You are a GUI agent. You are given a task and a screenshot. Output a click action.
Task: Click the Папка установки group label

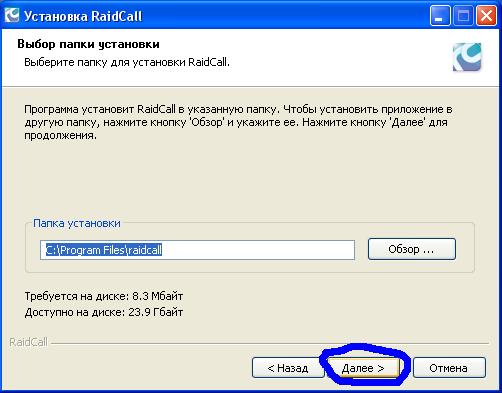[x=77, y=223]
